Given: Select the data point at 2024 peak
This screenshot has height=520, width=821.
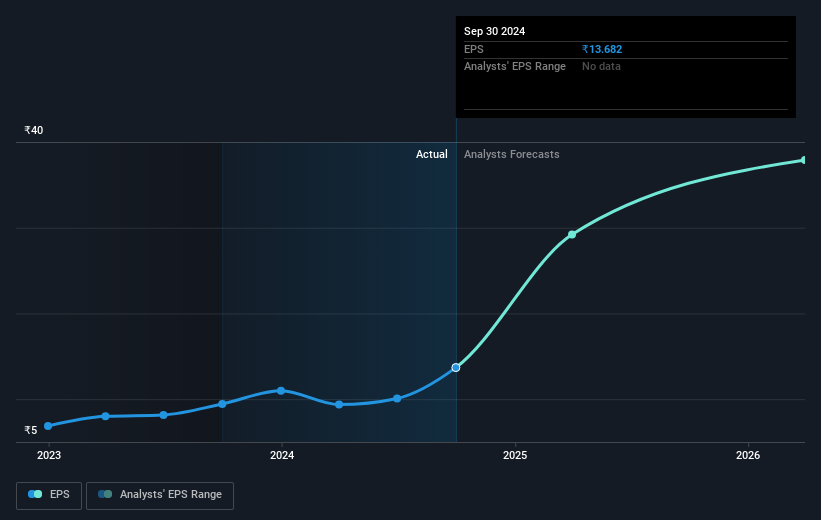Looking at the screenshot, I should (281, 391).
